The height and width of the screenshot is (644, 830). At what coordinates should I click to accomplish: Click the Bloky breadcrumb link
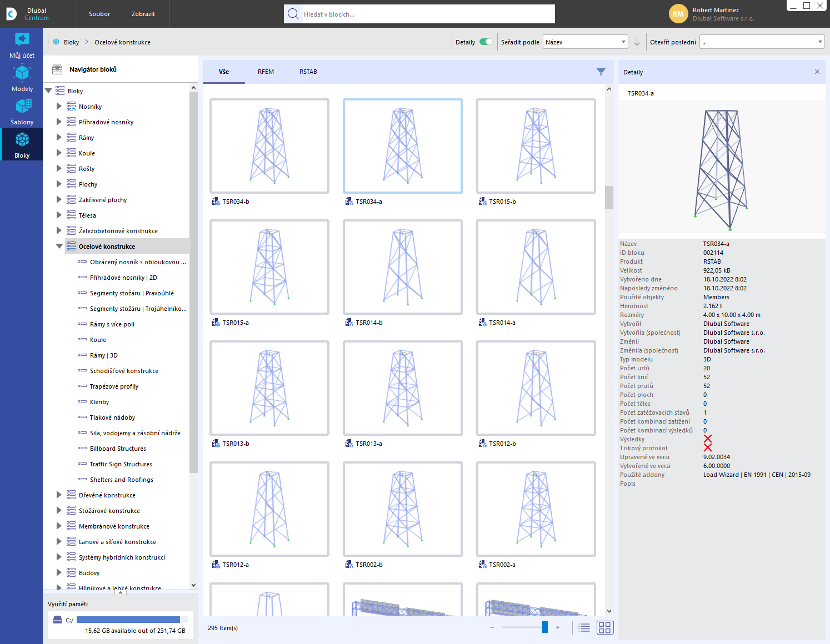(71, 42)
